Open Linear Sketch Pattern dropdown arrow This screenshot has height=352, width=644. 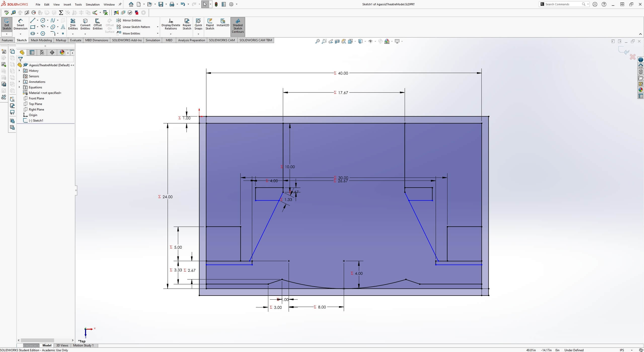click(158, 27)
